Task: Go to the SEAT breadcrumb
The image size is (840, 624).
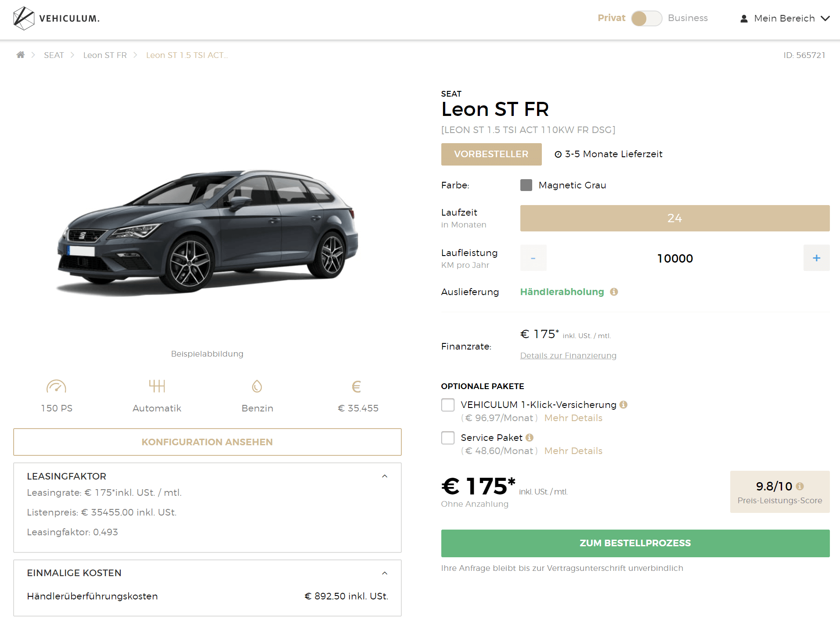Action: pyautogui.click(x=54, y=55)
